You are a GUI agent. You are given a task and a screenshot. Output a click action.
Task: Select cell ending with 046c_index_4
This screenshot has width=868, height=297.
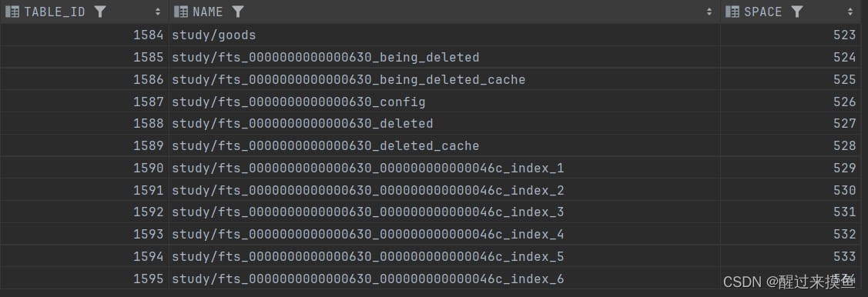click(444, 235)
